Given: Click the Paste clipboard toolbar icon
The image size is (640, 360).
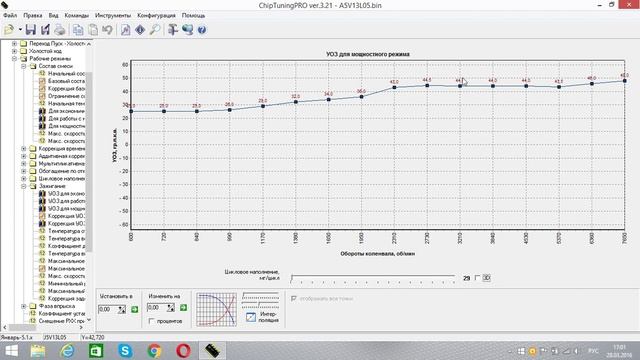Looking at the screenshot, I should coord(93,29).
